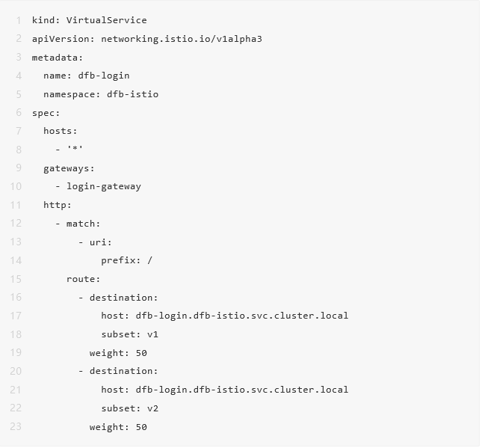
Task: Click the hosts key on line 7
Action: coord(61,131)
